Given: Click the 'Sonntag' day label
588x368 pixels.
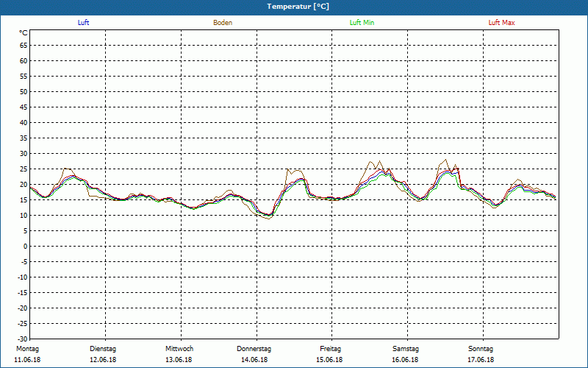Looking at the screenshot, I should click(x=481, y=349).
